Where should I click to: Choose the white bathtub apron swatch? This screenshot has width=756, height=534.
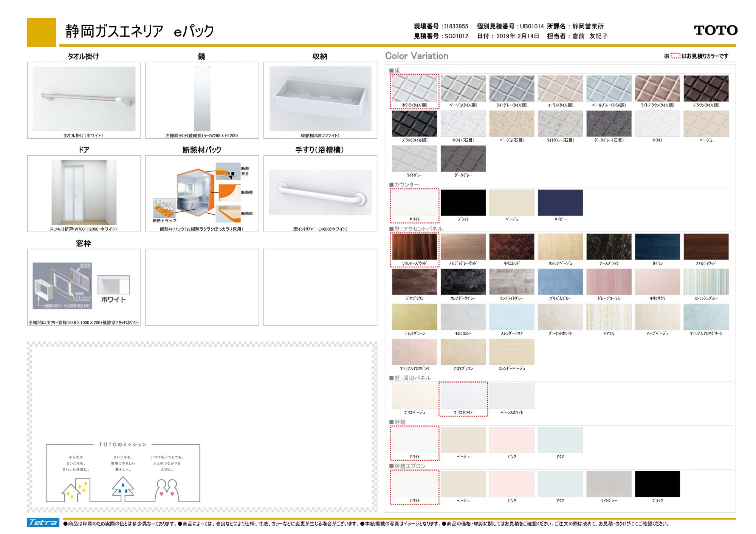(415, 484)
